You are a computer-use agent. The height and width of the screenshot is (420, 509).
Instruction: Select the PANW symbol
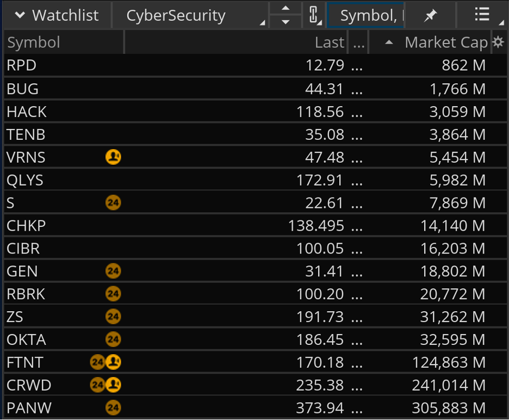[x=29, y=408]
